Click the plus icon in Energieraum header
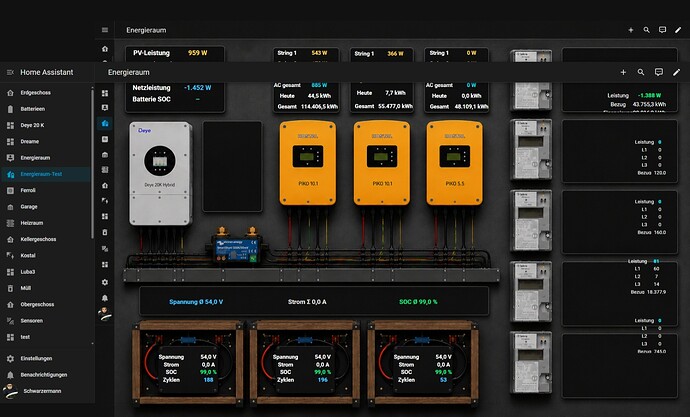This screenshot has height=417, width=690. point(623,72)
